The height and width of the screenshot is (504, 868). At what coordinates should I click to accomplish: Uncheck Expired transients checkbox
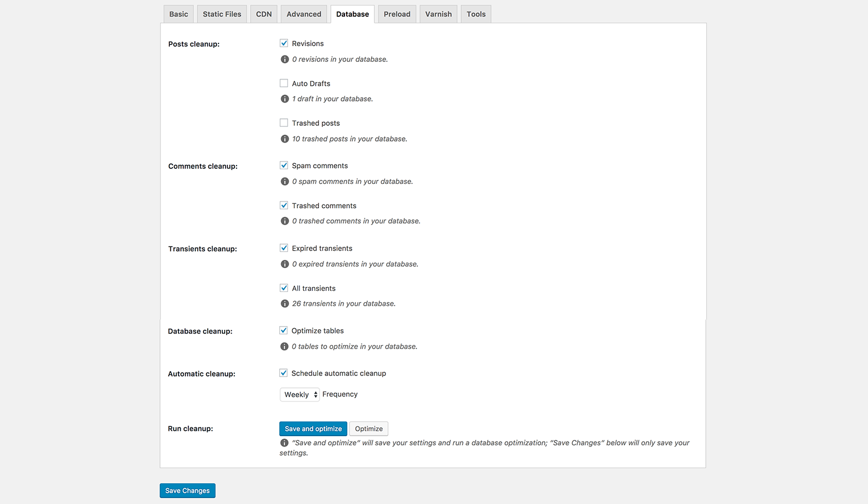[284, 248]
